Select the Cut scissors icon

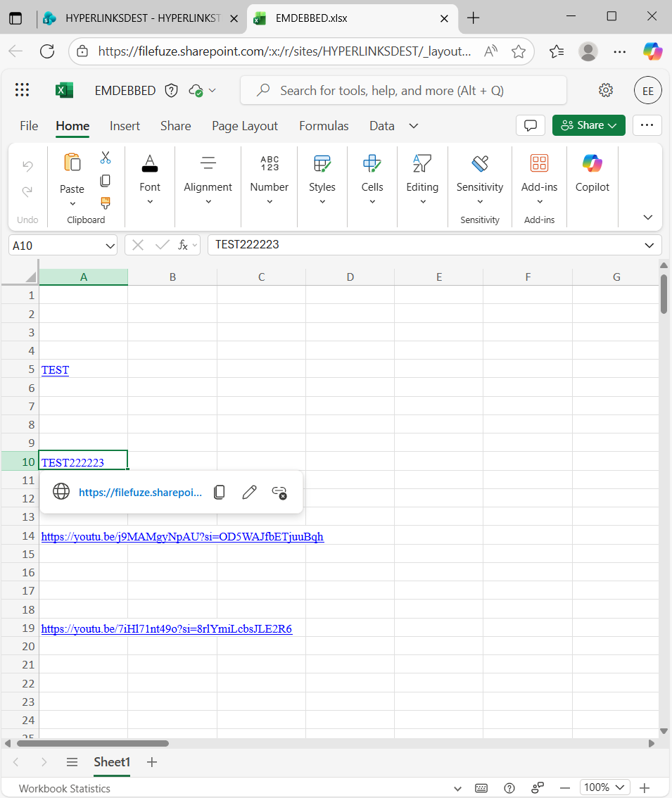(106, 157)
